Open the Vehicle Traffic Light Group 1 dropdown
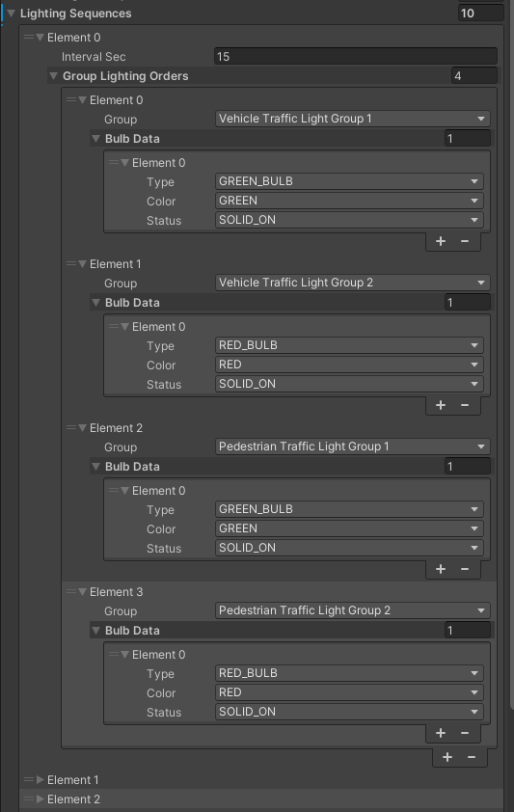The image size is (514, 812). (353, 119)
